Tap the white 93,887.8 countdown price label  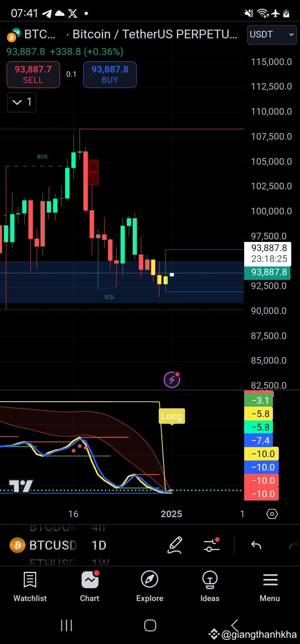tap(267, 254)
